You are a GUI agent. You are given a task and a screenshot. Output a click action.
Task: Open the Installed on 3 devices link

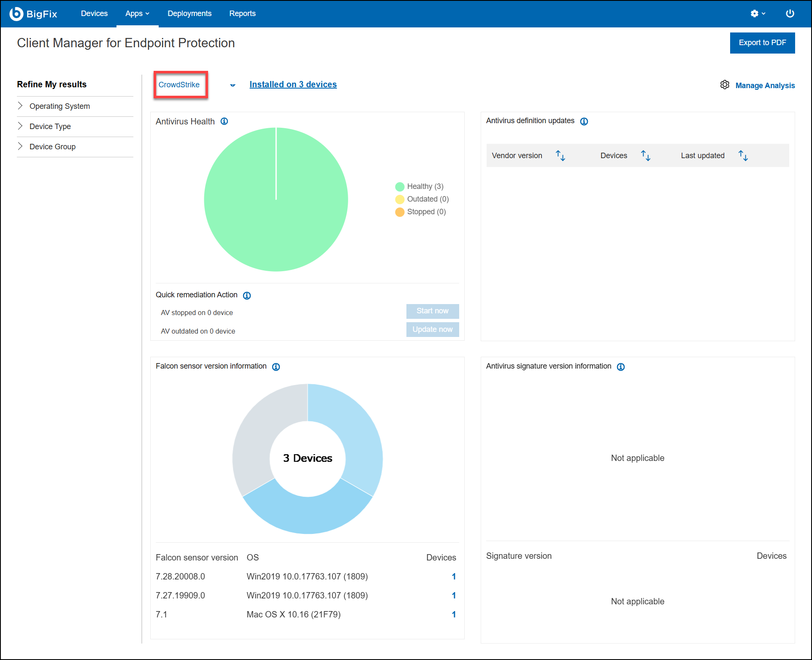coord(293,84)
